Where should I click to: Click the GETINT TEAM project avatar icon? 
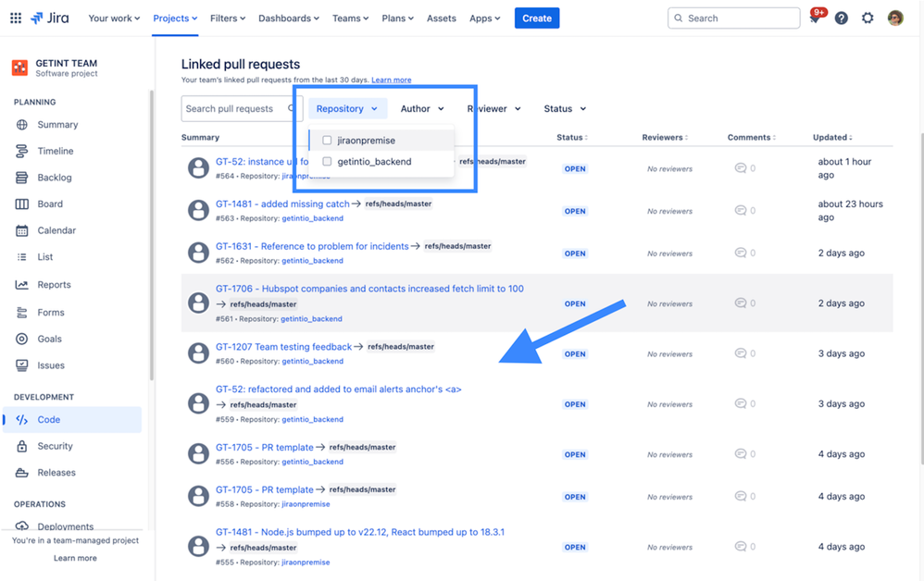point(19,68)
